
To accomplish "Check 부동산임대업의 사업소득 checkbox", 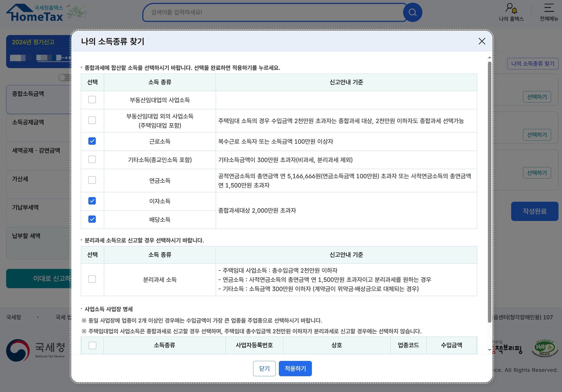I will tap(92, 99).
